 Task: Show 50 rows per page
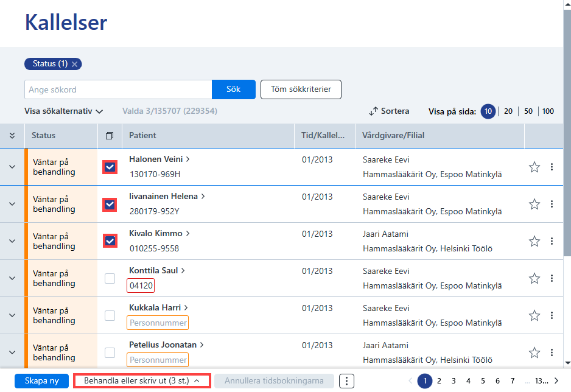(528, 111)
